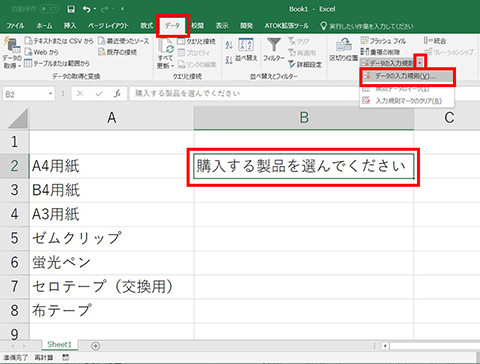
Task: Click クエリと接続 button
Action: (x=197, y=41)
